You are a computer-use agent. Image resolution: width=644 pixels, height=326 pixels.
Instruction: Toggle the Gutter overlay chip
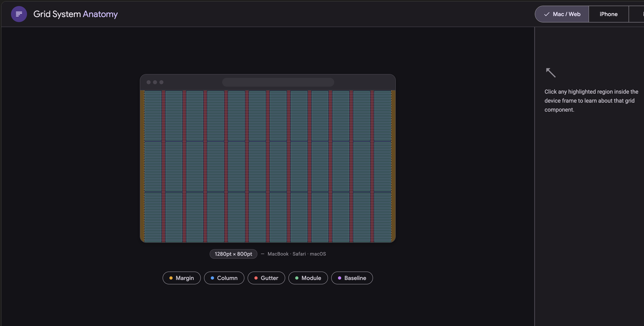click(266, 278)
